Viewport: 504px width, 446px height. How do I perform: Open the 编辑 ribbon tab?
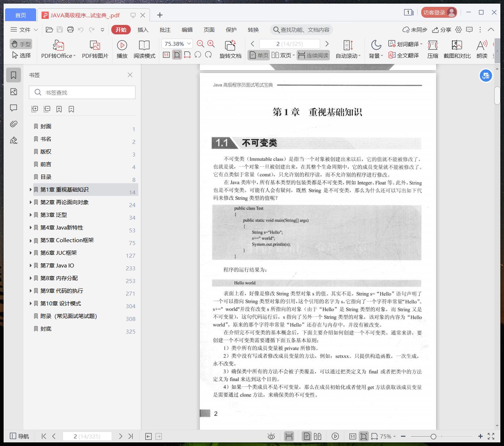tap(187, 30)
